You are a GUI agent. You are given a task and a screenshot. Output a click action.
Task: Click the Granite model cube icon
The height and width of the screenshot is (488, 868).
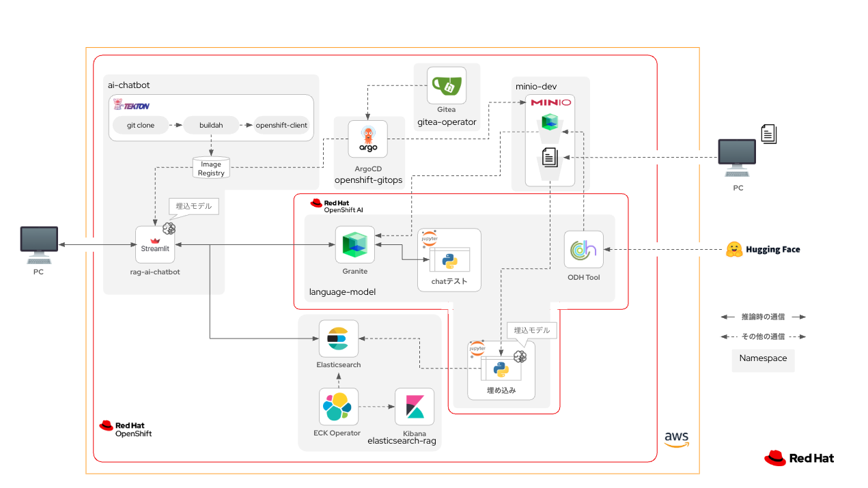tap(355, 245)
